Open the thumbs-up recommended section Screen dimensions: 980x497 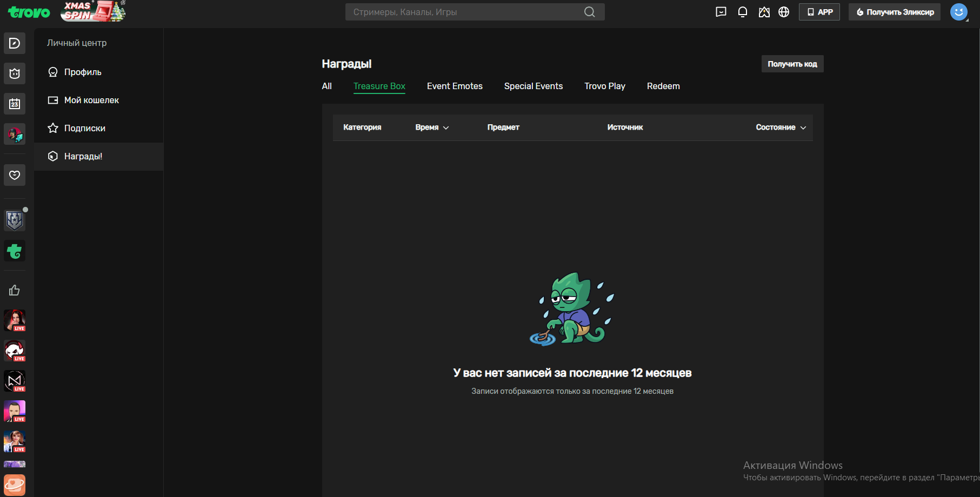[15, 291]
